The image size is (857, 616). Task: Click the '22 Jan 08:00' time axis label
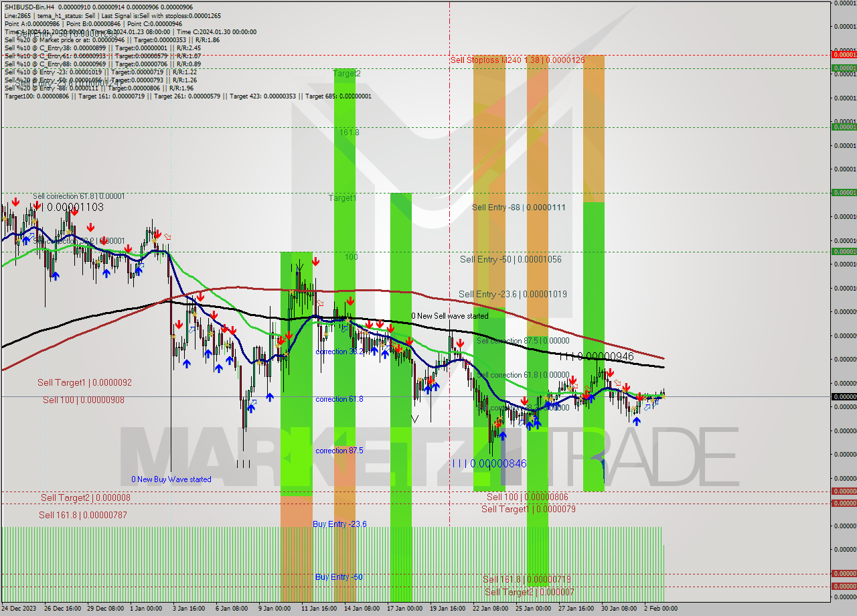pos(490,609)
